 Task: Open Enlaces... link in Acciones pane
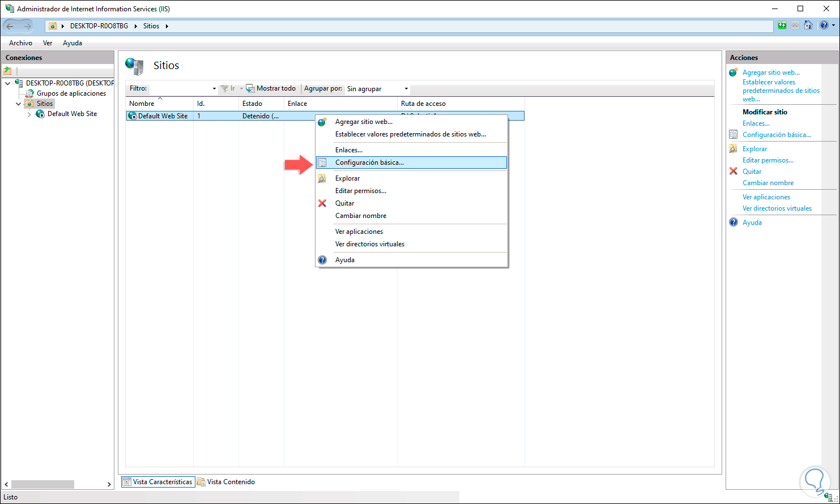(x=756, y=123)
